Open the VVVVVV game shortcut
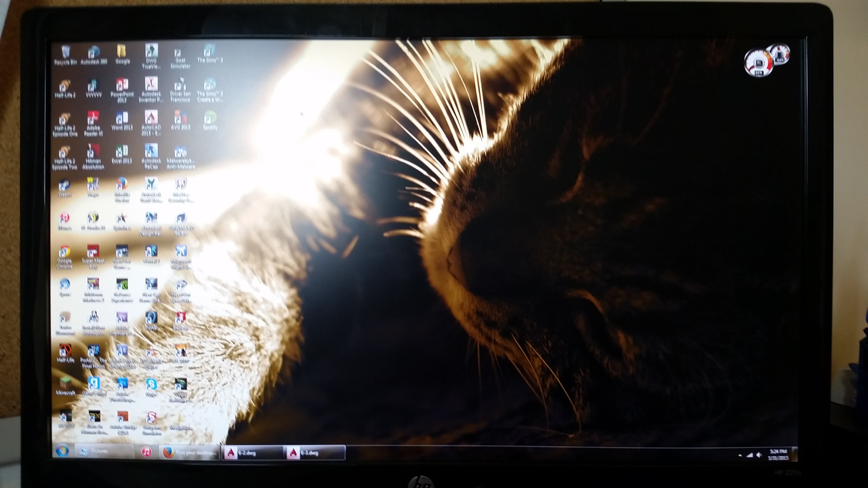Viewport: 868px width, 488px height. point(93,89)
